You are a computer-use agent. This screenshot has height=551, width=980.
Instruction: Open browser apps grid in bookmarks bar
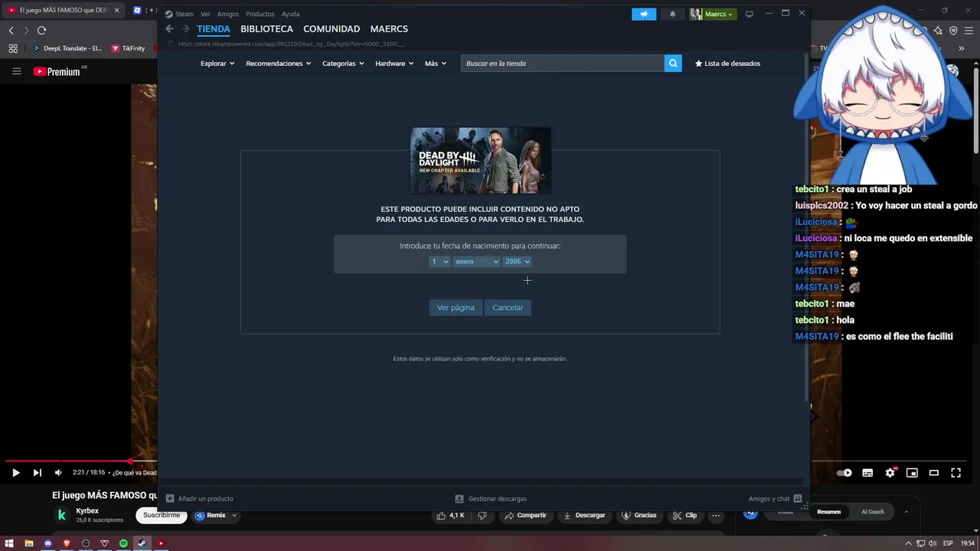click(x=13, y=48)
